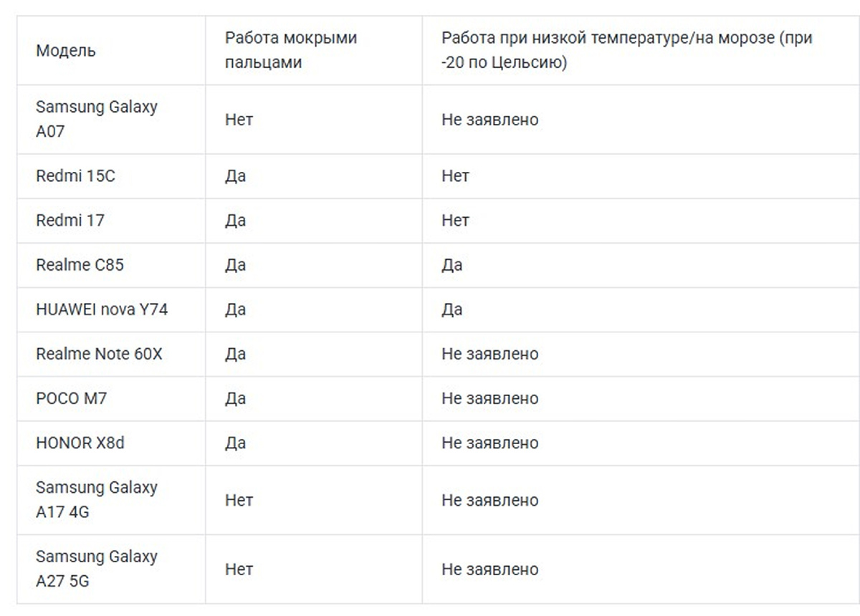Click Да in Realme C85 low temperature column
860x616 pixels.
pos(451,266)
